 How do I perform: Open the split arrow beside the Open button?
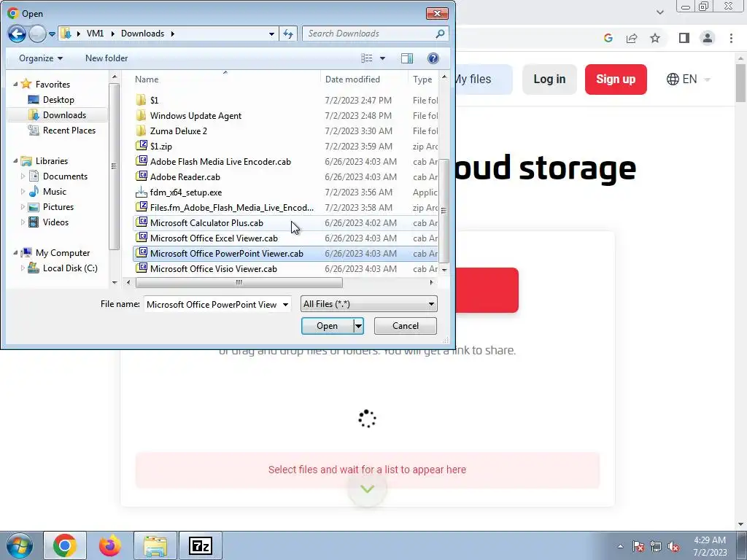(x=358, y=326)
